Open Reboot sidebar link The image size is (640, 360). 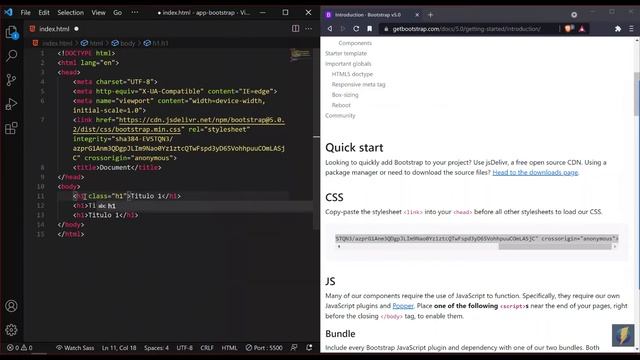click(341, 105)
